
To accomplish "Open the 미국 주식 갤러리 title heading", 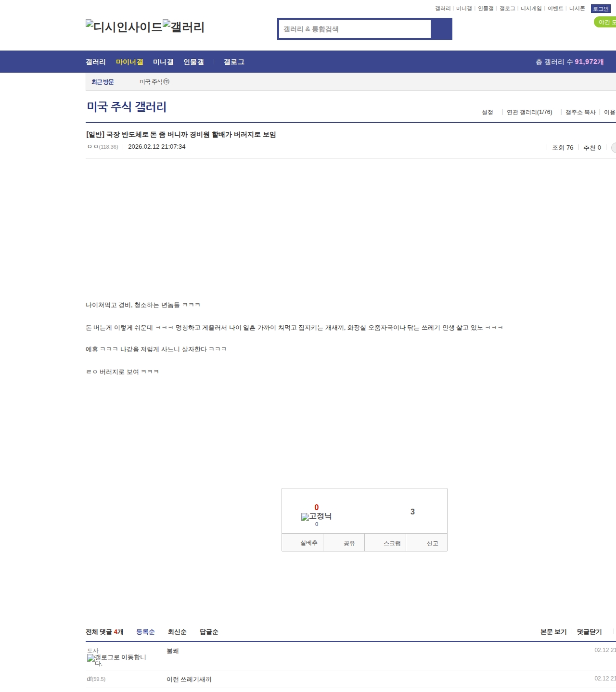I will point(127,107).
